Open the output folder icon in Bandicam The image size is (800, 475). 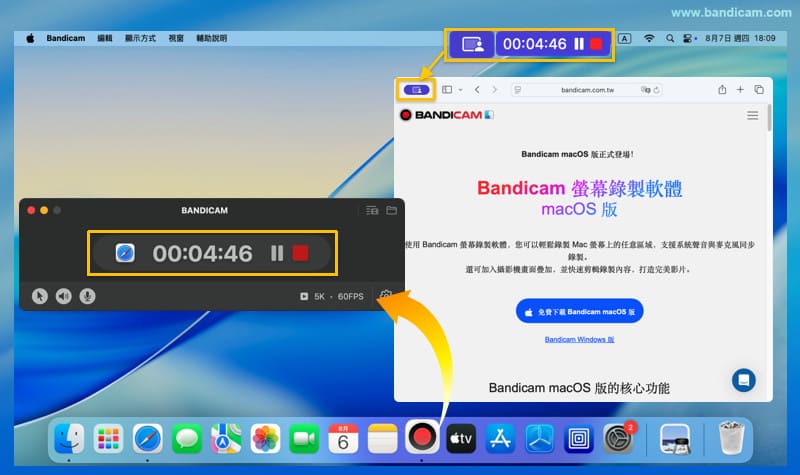click(391, 210)
